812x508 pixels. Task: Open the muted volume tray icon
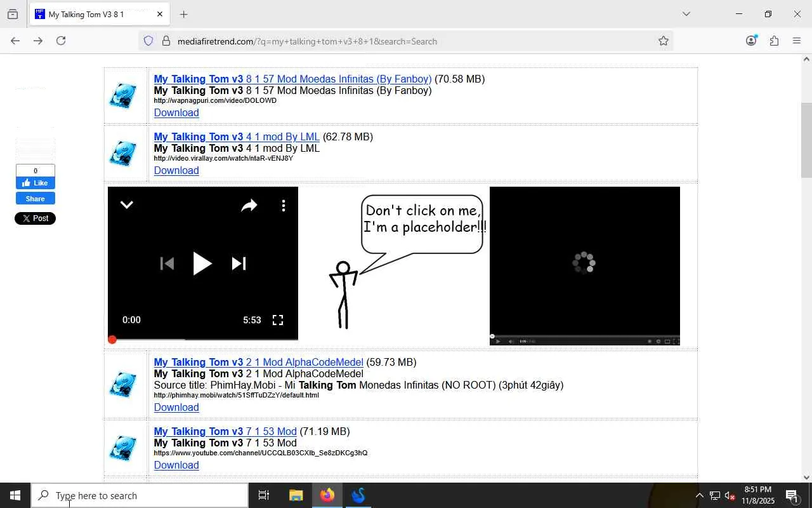[730, 495]
